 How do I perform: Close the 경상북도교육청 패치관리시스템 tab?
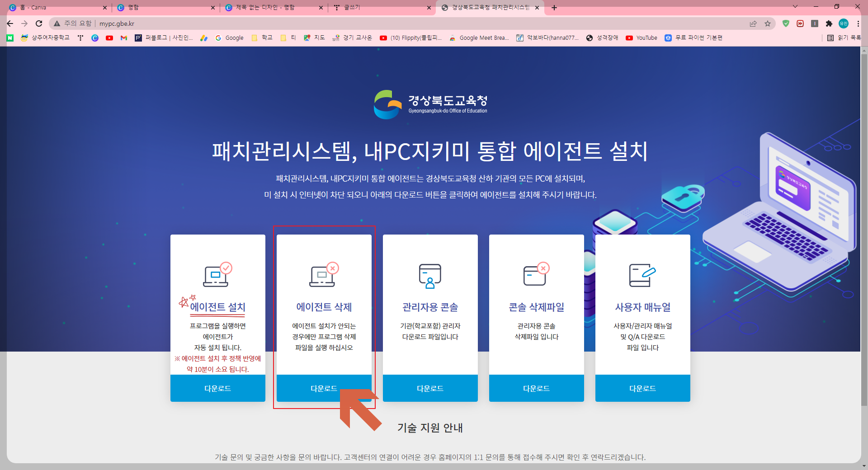click(537, 8)
